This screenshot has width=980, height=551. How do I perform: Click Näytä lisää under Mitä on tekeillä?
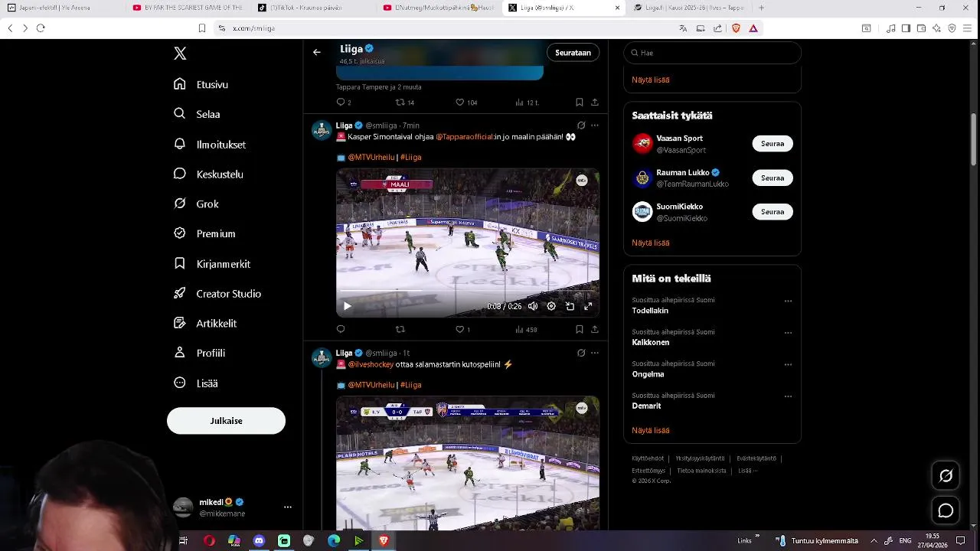(x=651, y=430)
